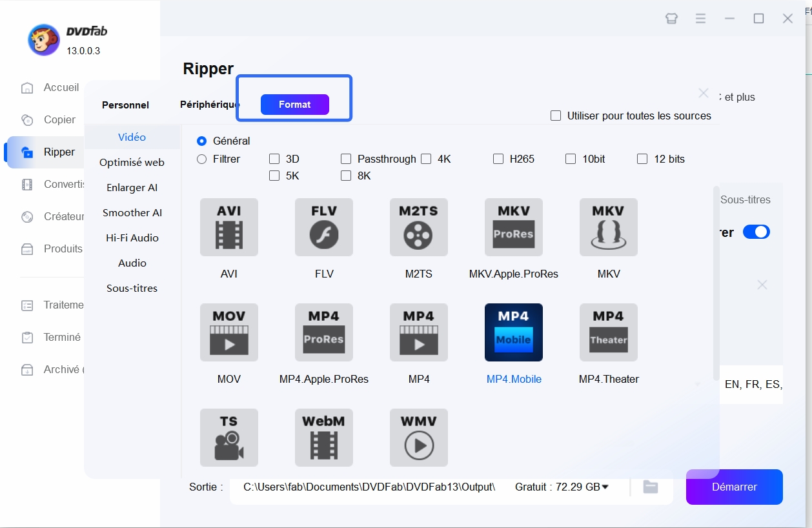Open the Audio category
This screenshot has width=812, height=528.
coord(132,263)
